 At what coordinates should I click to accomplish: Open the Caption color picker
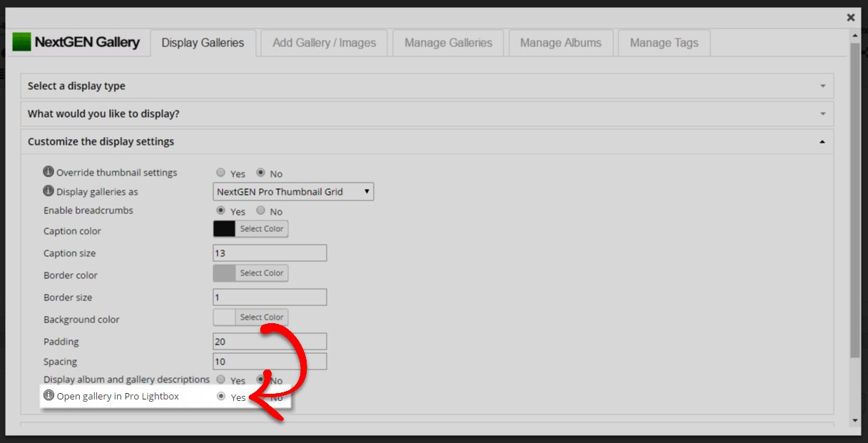point(250,229)
